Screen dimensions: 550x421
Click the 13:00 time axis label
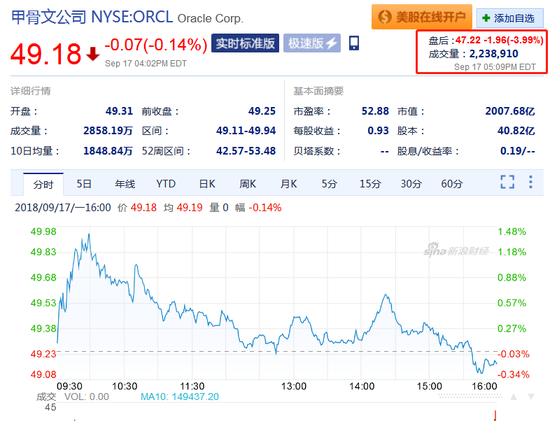point(294,386)
